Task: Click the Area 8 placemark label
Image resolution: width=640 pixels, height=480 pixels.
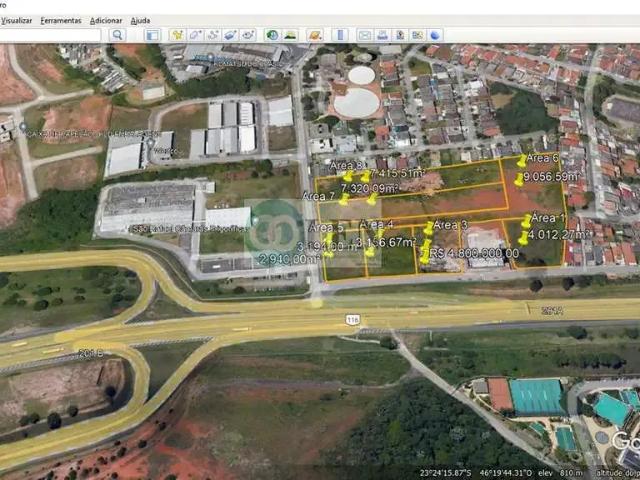Action: [x=346, y=165]
